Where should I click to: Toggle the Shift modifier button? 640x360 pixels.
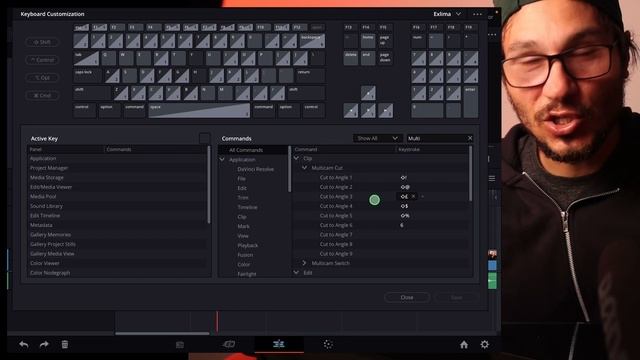pos(42,42)
